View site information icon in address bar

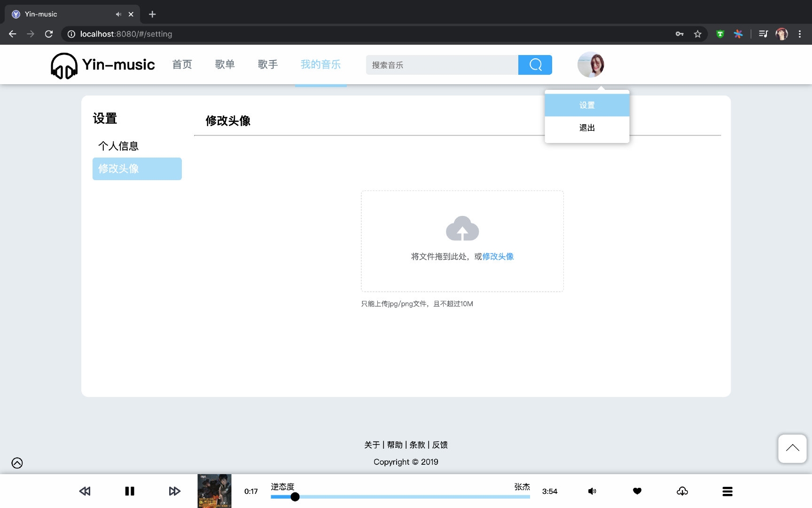click(x=71, y=34)
